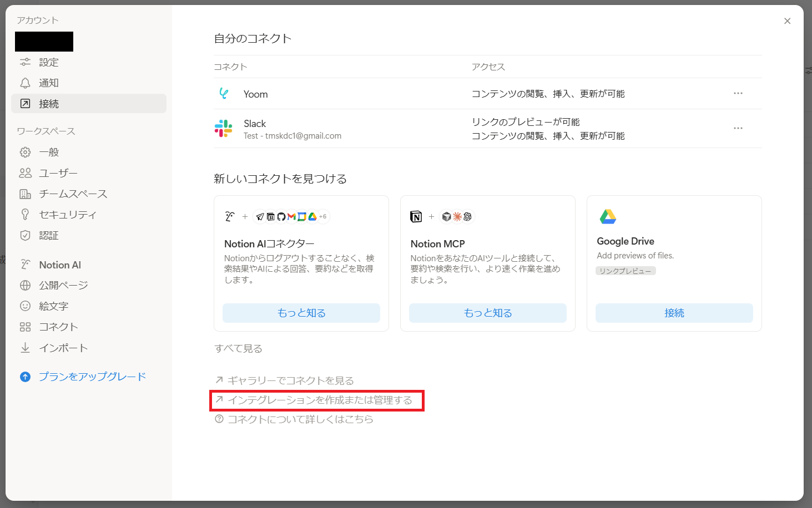Click the アクセス column header

(488, 67)
